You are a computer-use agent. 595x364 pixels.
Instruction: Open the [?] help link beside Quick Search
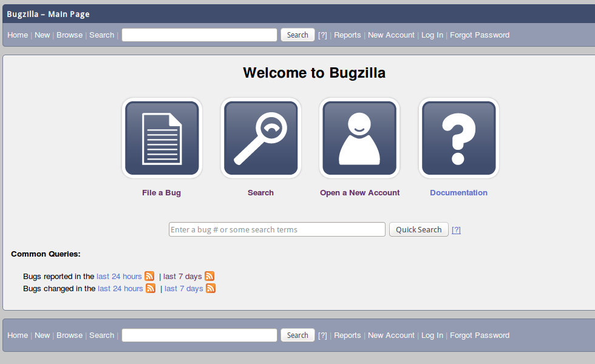point(456,230)
